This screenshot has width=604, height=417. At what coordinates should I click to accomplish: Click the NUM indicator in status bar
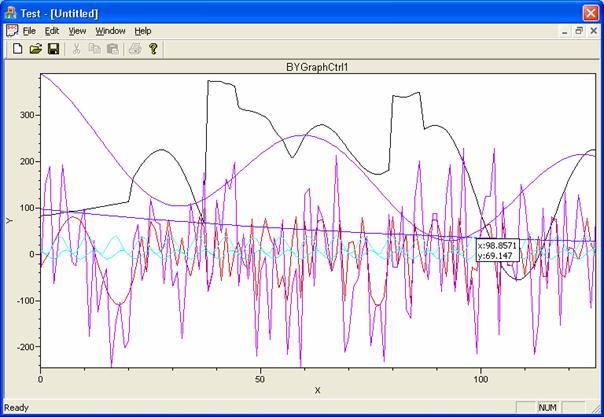point(547,408)
